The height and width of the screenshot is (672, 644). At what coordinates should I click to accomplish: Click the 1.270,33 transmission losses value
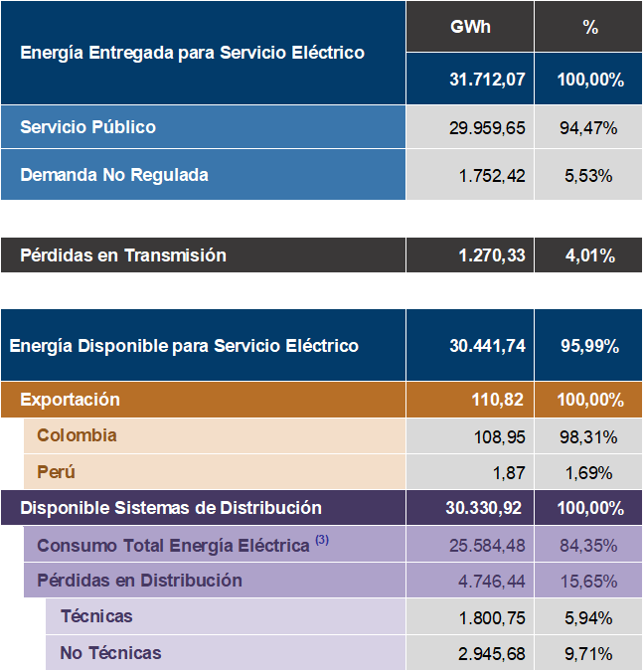[491, 255]
